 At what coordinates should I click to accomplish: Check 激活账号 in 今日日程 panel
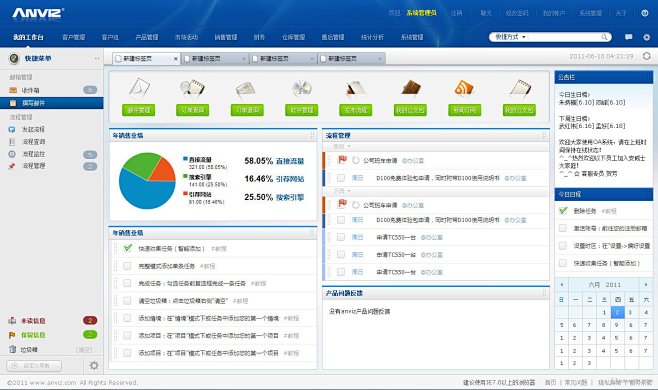563,228
